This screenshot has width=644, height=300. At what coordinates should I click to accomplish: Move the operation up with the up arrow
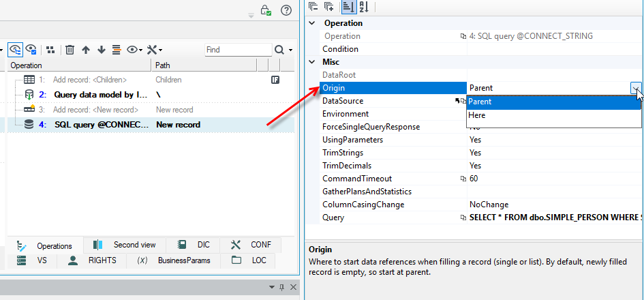[x=85, y=50]
